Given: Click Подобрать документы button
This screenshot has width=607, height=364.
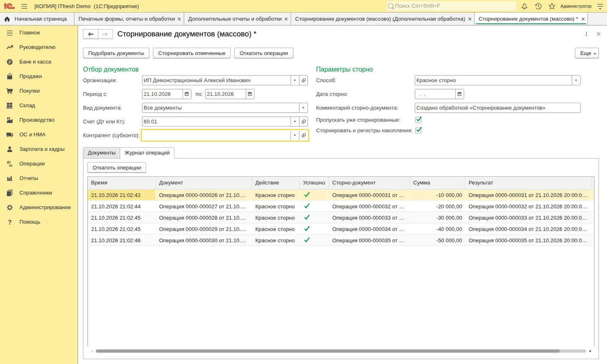Looking at the screenshot, I should 116,53.
